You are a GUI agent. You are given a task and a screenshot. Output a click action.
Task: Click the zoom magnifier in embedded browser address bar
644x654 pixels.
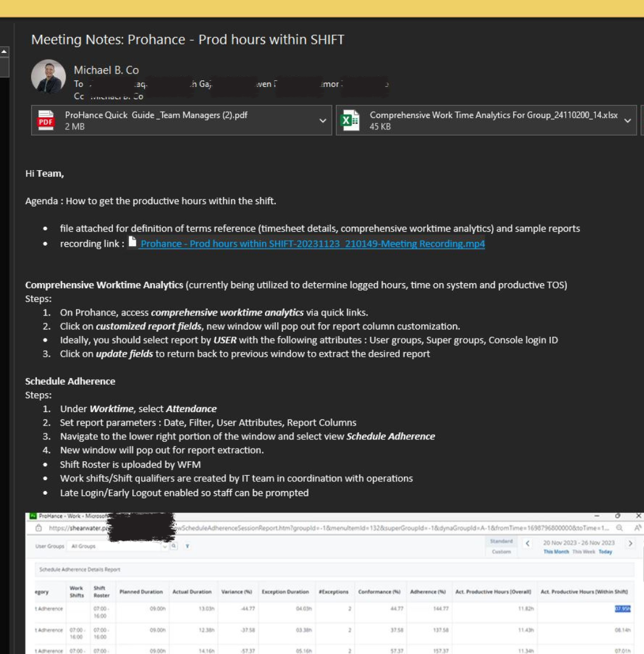(620, 528)
